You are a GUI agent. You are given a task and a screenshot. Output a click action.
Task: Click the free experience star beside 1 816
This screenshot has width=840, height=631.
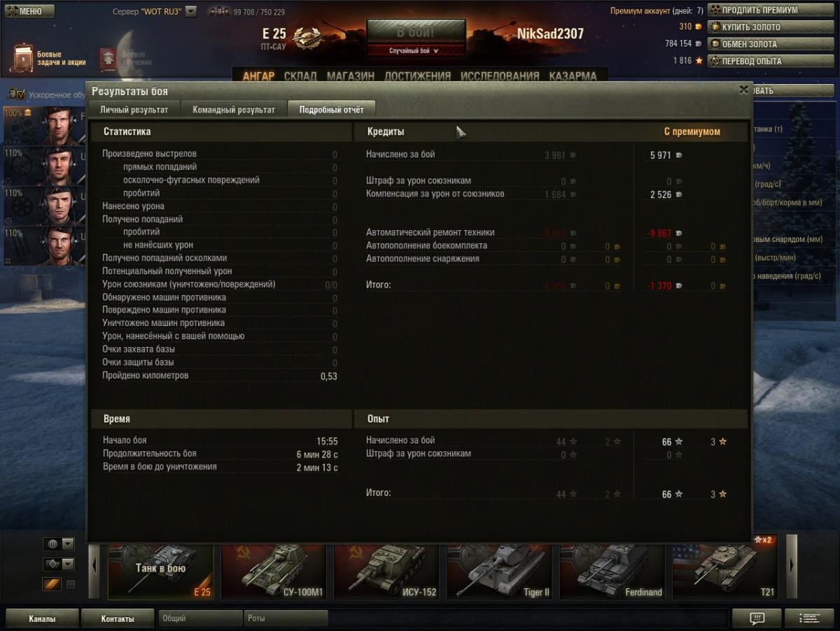(699, 61)
